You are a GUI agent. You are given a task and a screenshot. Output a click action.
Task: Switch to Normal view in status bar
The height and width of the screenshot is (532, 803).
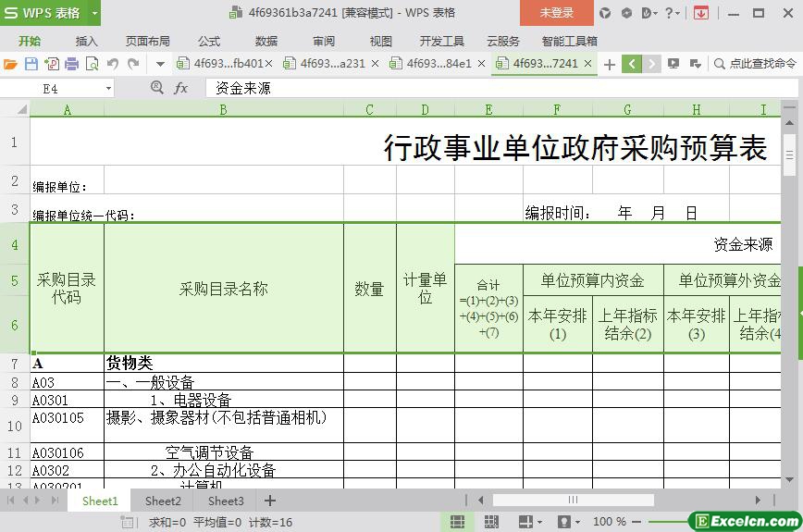tap(457, 522)
